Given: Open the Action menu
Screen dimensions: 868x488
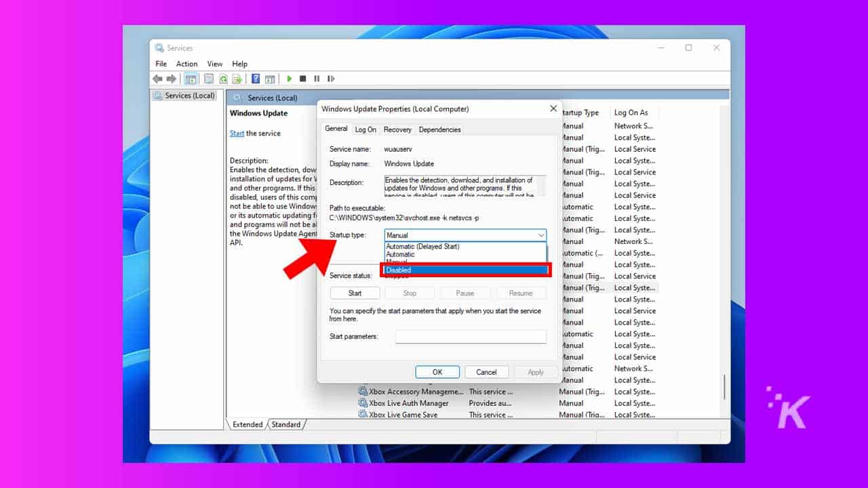Looking at the screenshot, I should 186,64.
